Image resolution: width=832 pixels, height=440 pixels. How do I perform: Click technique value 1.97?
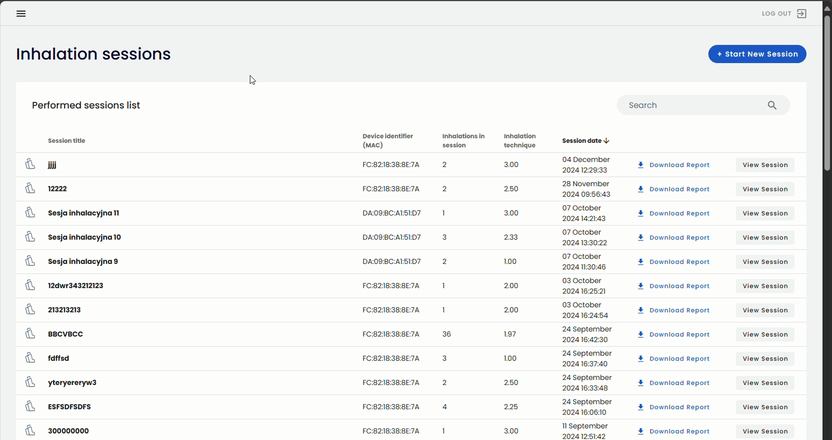click(510, 334)
